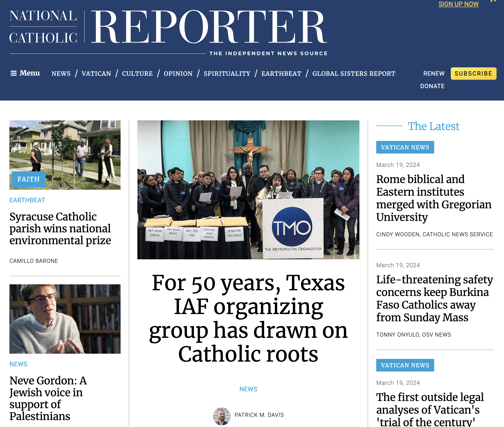Click the yellow Subscribe button
The image size is (504, 427).
click(473, 74)
